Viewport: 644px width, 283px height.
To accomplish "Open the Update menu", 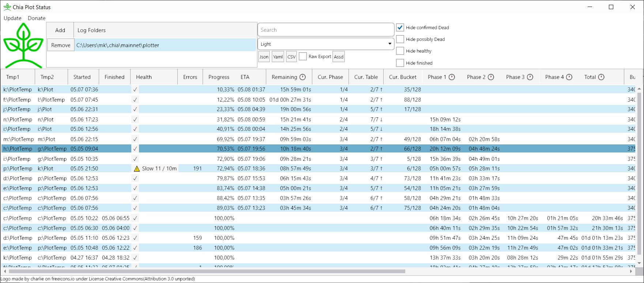I will click(x=12, y=18).
